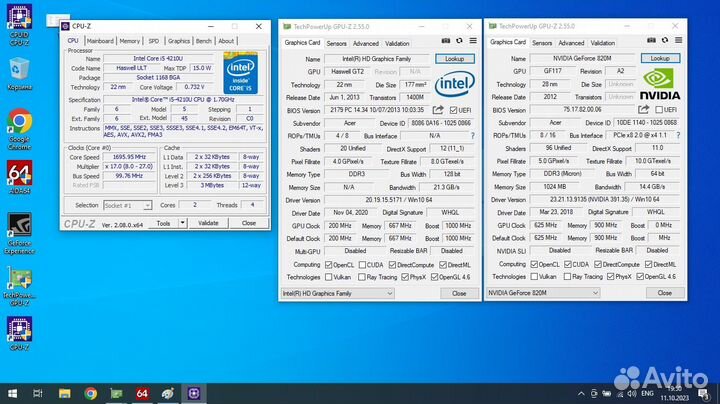Image resolution: width=720 pixels, height=404 pixels.
Task: Click ENG language indicator in taskbar
Action: tap(647, 393)
